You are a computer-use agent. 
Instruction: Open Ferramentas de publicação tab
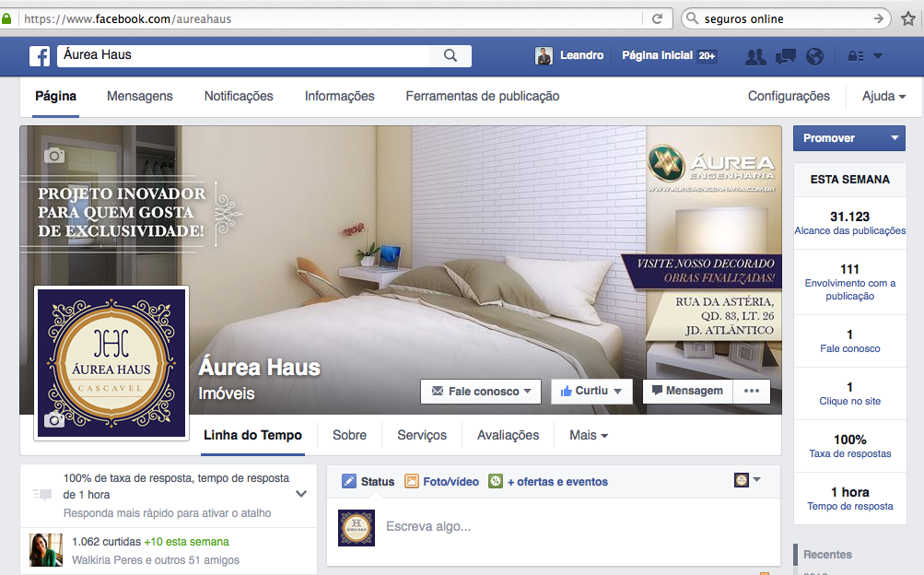pos(483,96)
